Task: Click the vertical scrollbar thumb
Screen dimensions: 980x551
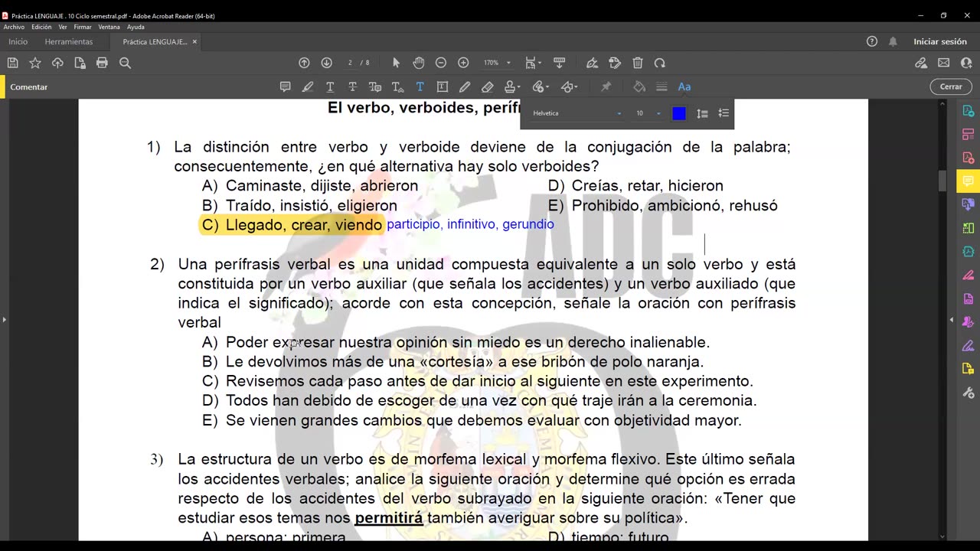Action: (942, 181)
